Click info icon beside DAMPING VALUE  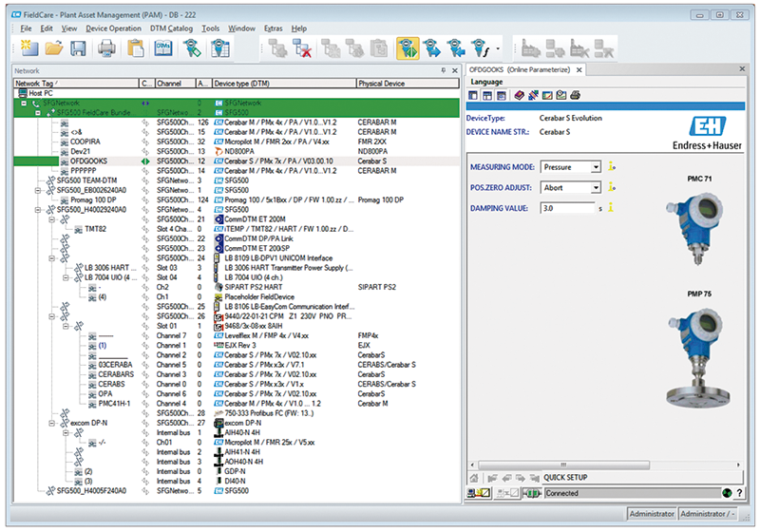point(611,208)
